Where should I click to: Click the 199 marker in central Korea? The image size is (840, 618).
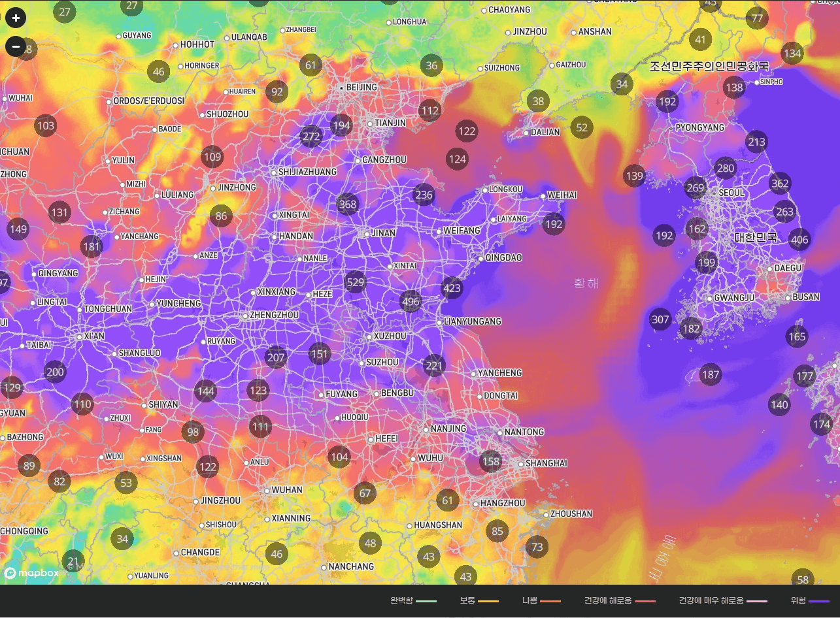click(706, 263)
